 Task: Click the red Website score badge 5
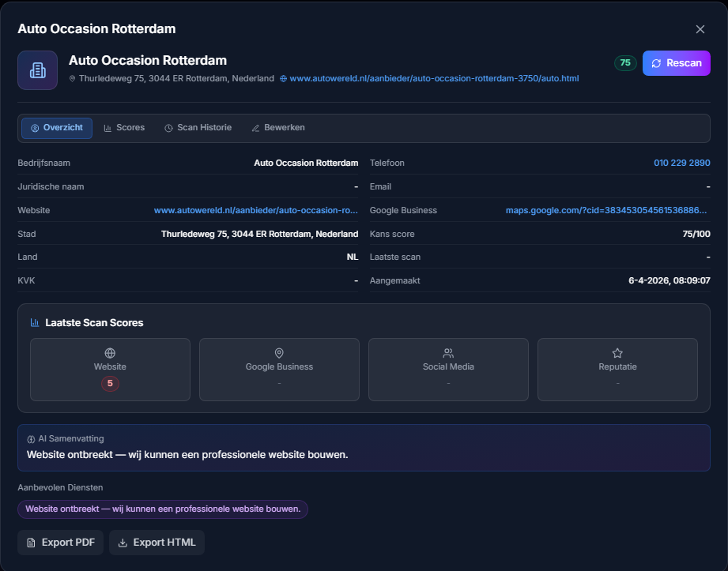tap(110, 383)
